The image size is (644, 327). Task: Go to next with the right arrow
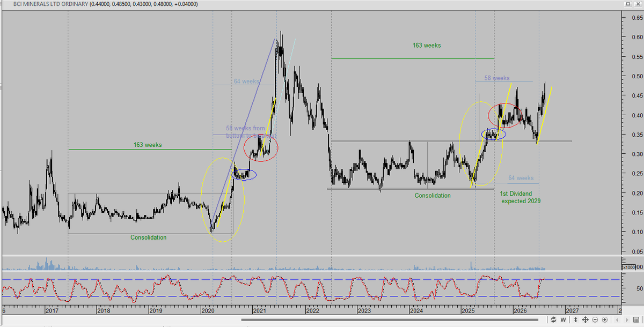tap(627, 319)
